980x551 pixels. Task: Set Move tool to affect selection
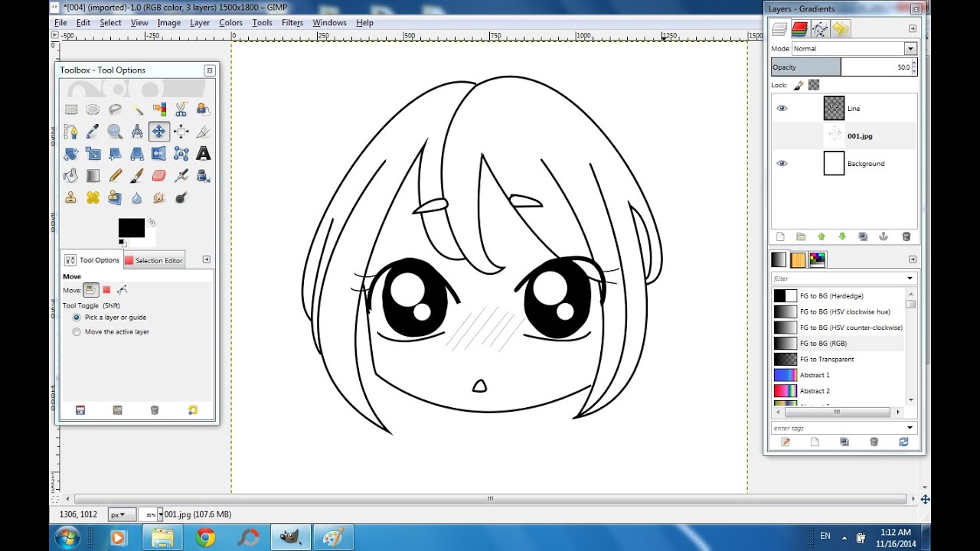(x=106, y=290)
